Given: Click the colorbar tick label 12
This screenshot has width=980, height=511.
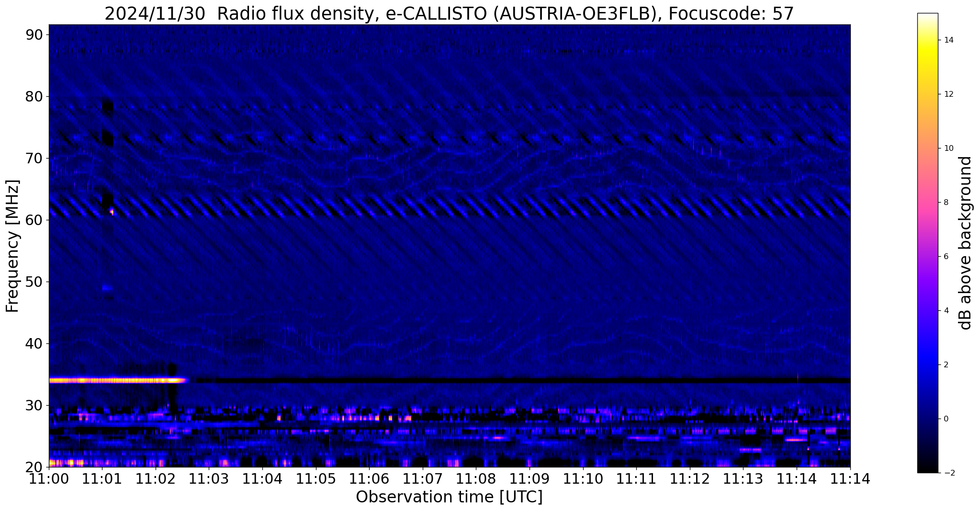Looking at the screenshot, I should [x=948, y=94].
